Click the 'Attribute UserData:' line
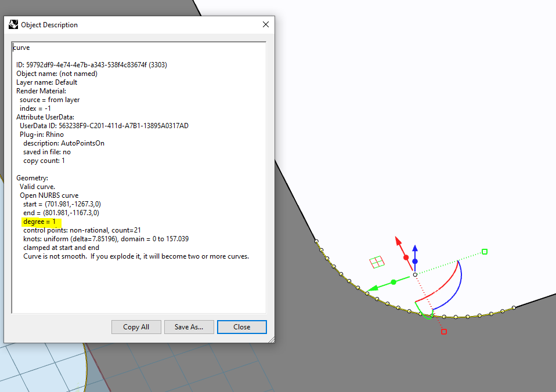 click(x=45, y=117)
